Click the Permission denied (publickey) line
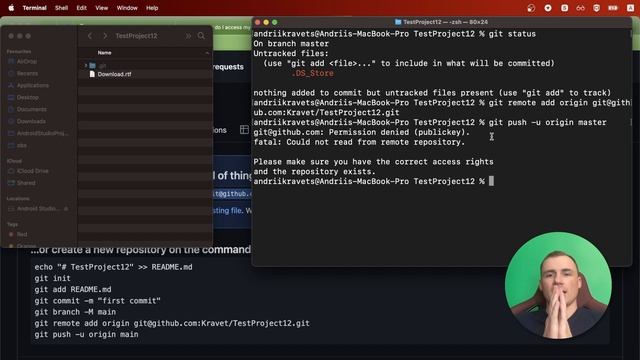The height and width of the screenshot is (360, 640). [362, 132]
